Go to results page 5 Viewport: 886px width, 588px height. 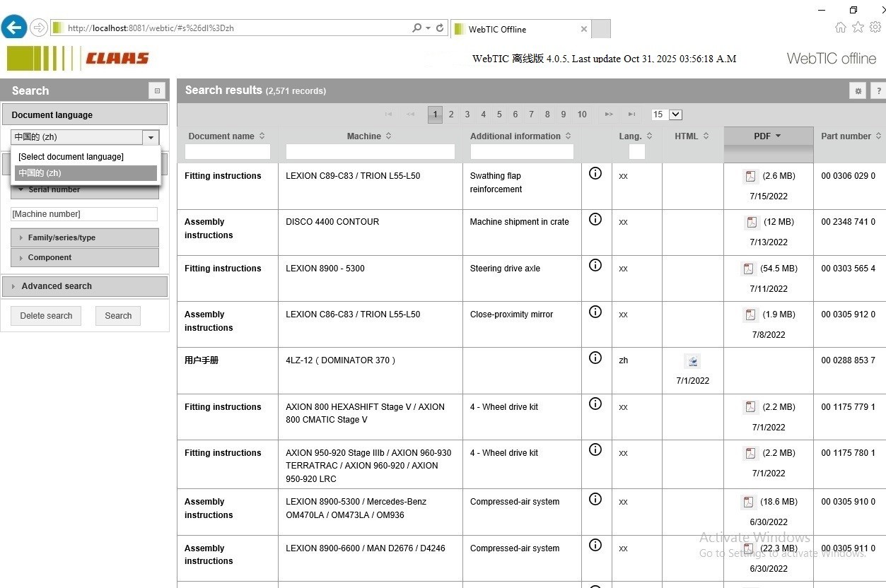tap(499, 114)
